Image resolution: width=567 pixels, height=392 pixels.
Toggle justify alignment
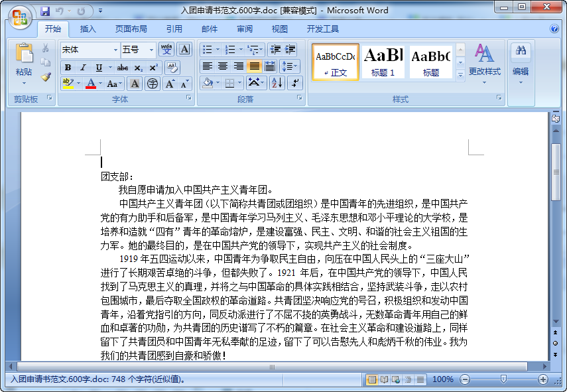[x=254, y=66]
